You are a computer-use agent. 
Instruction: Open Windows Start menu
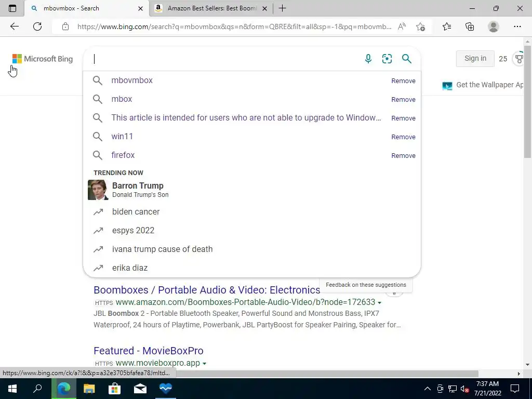pos(12,389)
